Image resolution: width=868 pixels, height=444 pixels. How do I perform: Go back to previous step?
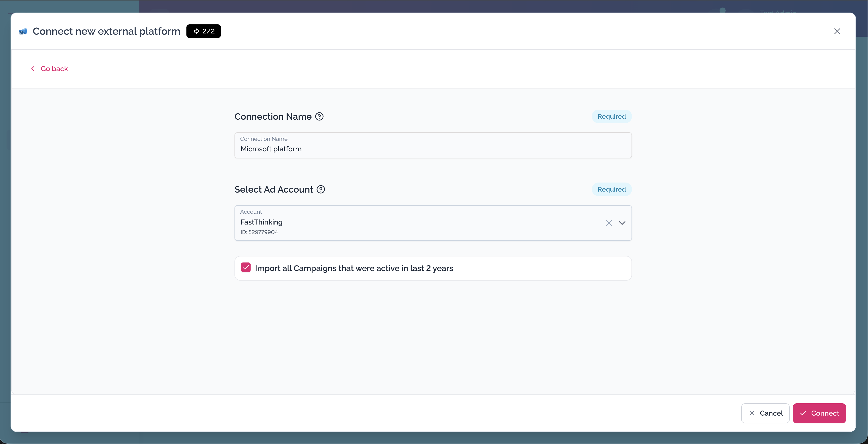click(50, 69)
